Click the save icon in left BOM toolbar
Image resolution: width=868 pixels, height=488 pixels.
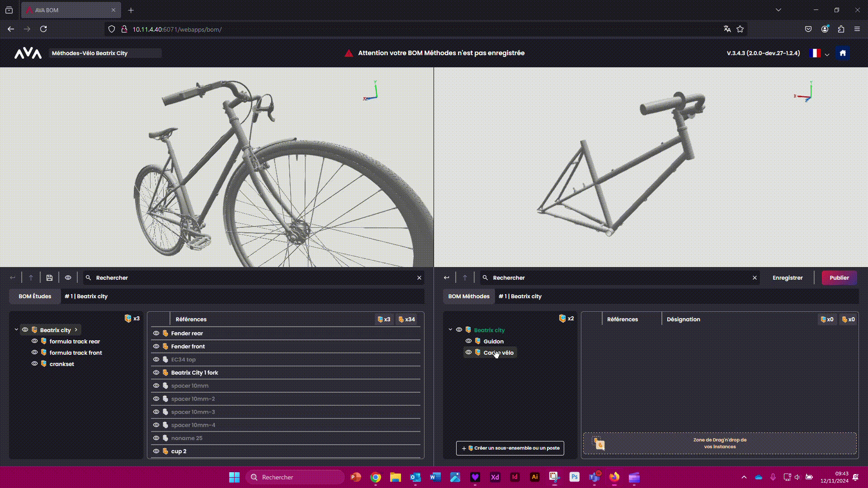tap(49, 278)
